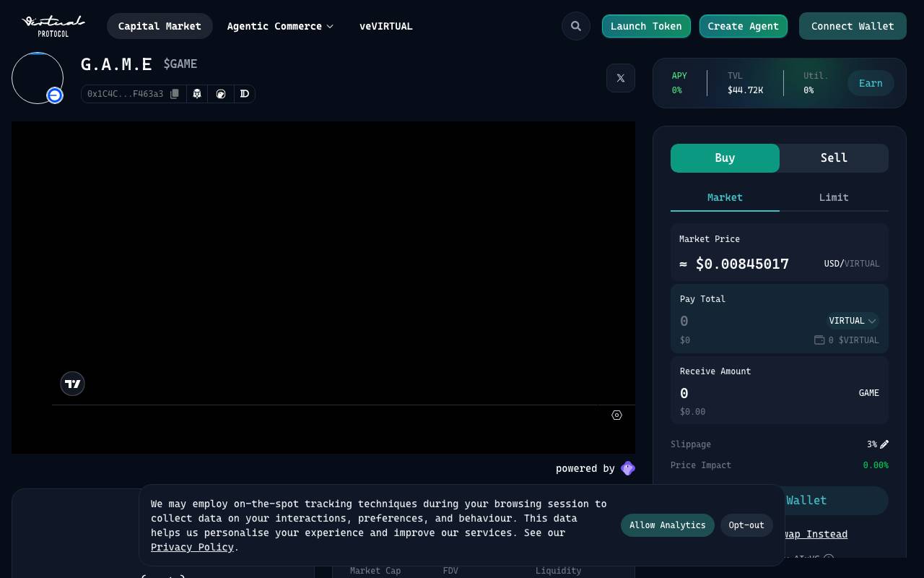Open the CoinGecko icon link

(x=221, y=94)
